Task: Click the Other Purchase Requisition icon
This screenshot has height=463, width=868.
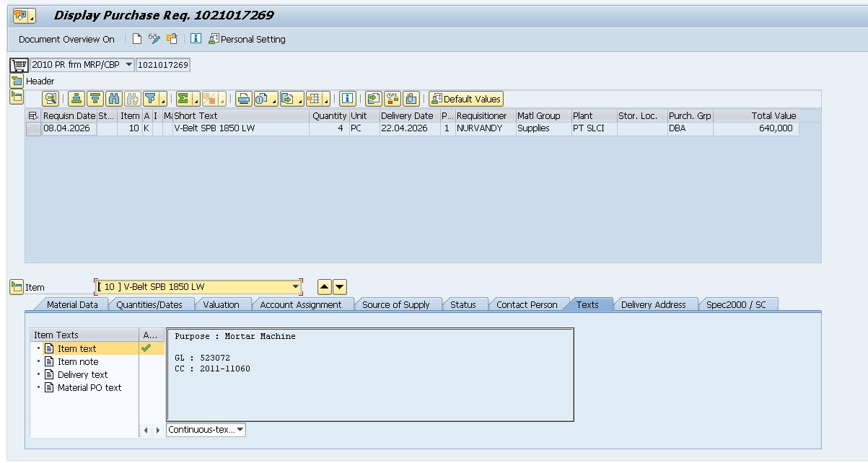Action: pyautogui.click(x=172, y=39)
